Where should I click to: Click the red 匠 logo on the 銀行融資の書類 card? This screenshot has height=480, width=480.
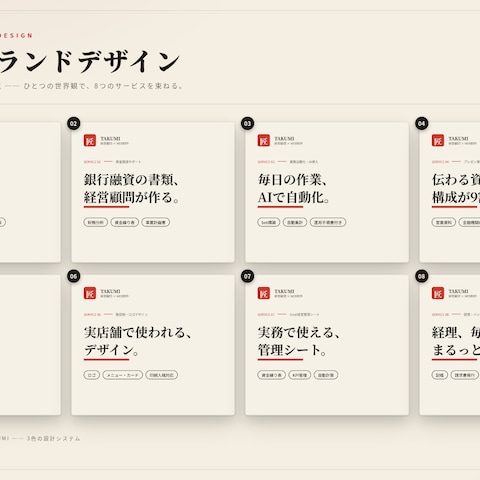pyautogui.click(x=90, y=140)
